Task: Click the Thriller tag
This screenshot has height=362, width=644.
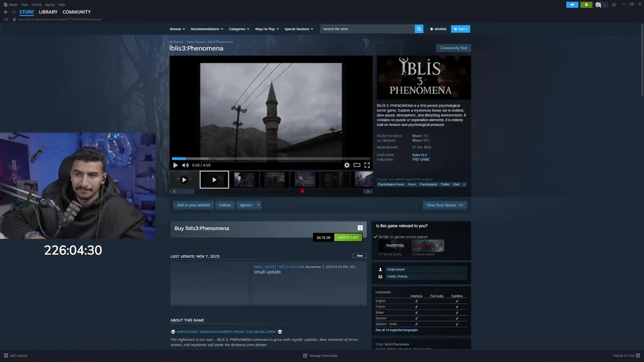Action: 445,184
